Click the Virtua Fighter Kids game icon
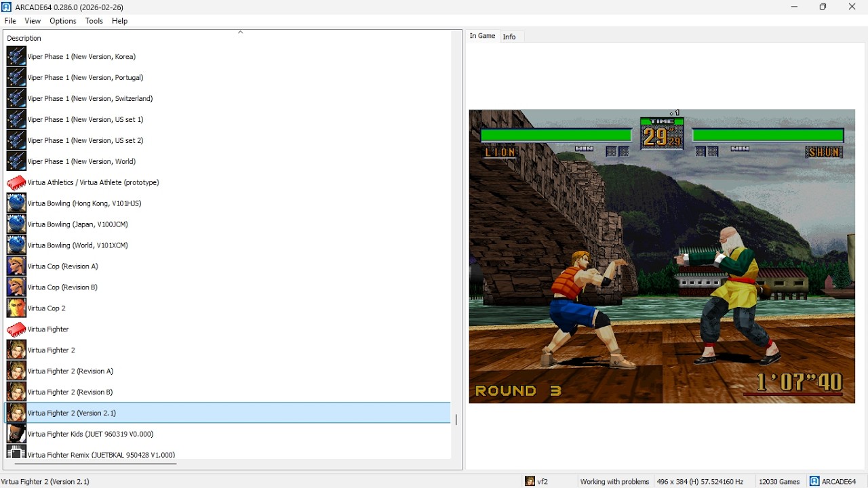868x488 pixels. point(16,434)
